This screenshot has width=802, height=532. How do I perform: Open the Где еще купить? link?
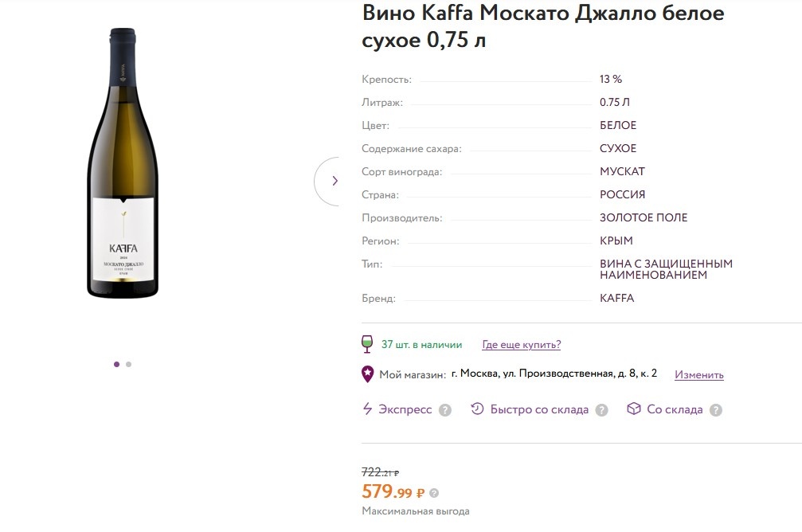pos(522,345)
